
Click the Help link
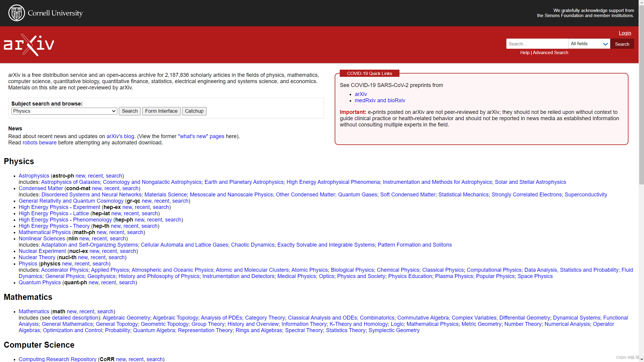tap(525, 53)
